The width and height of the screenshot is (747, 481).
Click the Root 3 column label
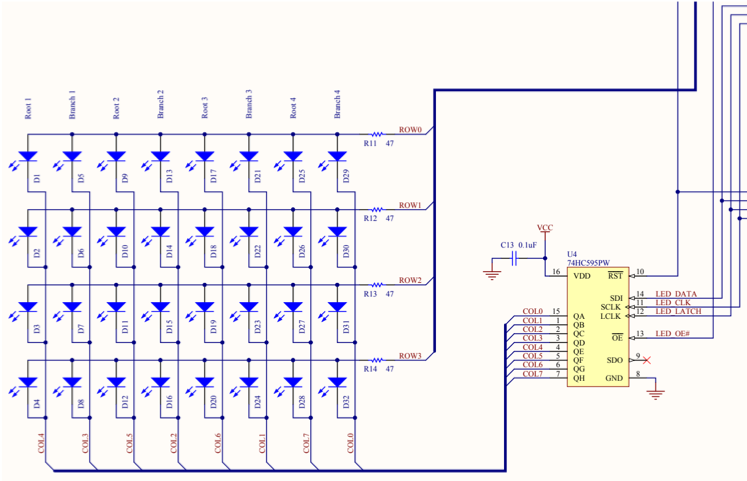tap(205, 108)
